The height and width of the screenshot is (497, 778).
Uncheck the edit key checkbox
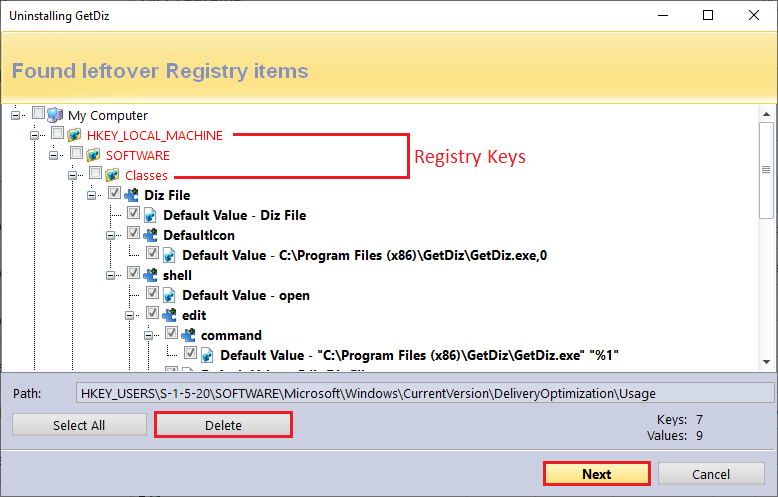click(152, 312)
